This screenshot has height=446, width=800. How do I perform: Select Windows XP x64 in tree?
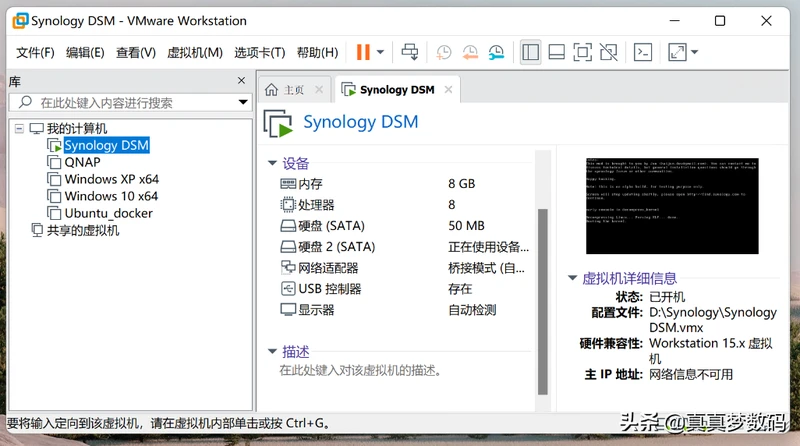click(x=111, y=179)
